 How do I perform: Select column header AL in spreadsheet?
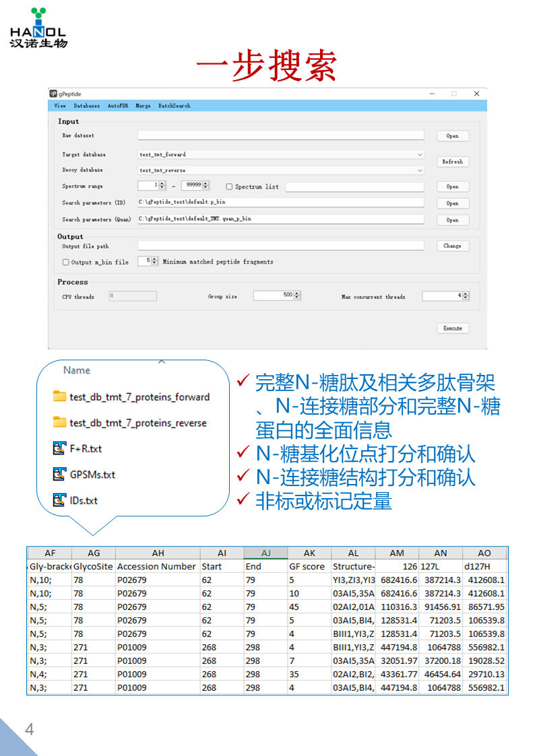[x=353, y=553]
